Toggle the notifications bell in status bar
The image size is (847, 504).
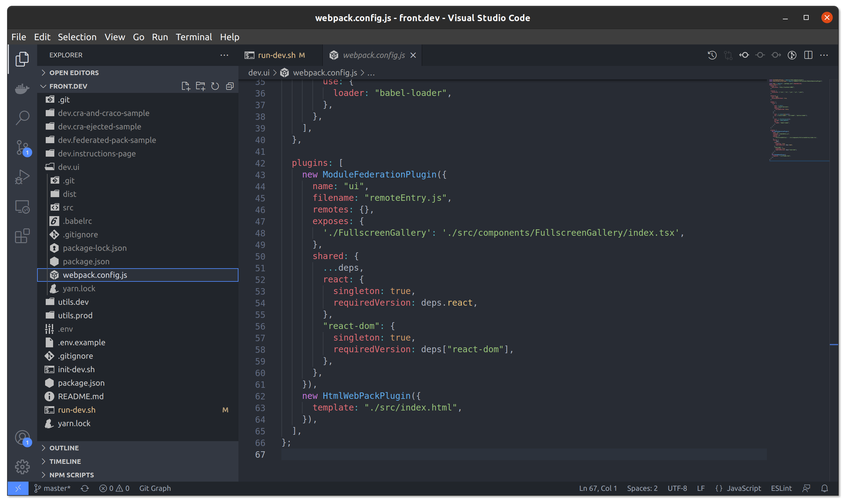[x=825, y=488]
